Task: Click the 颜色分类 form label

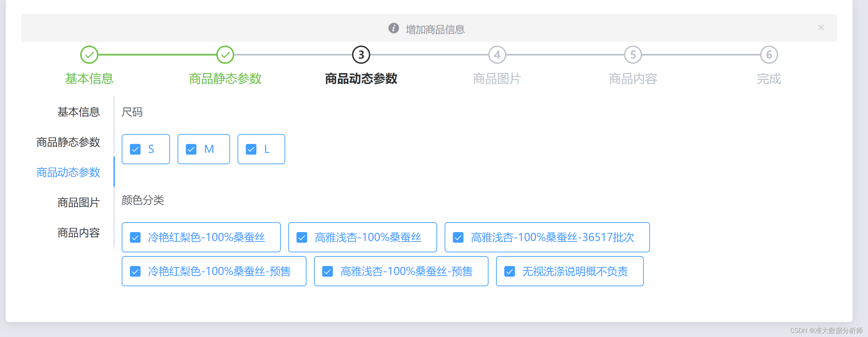Action: pos(143,200)
